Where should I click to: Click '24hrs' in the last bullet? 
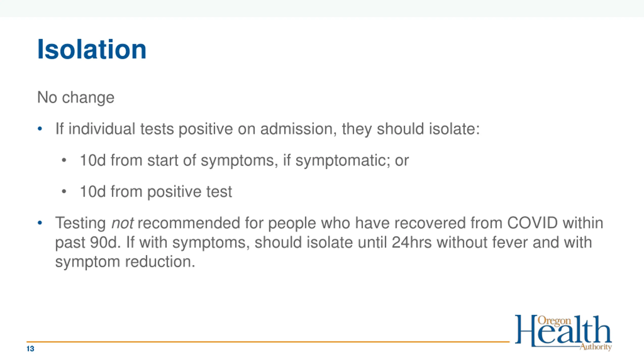click(412, 242)
